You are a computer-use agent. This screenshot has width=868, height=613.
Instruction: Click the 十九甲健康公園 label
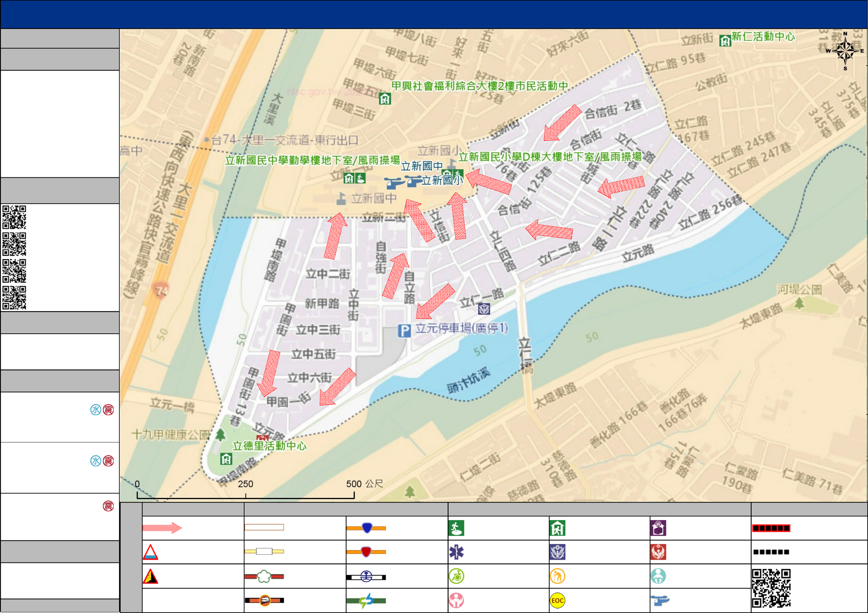pyautogui.click(x=170, y=435)
